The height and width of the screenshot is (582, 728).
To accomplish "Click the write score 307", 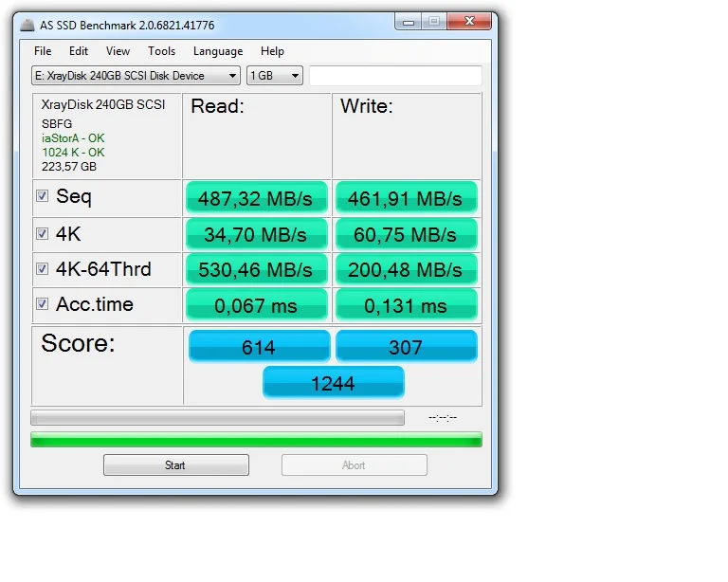I will click(407, 347).
